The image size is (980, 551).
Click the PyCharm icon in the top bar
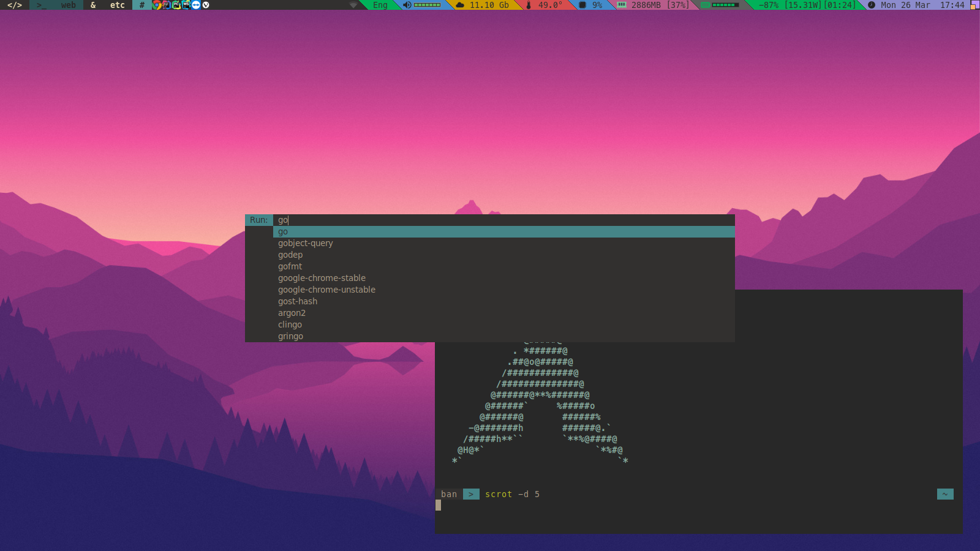[176, 5]
